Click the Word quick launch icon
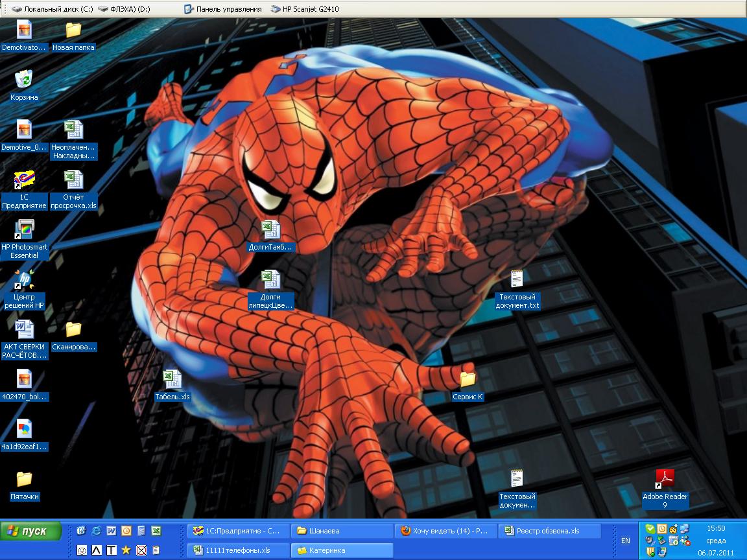Viewport: 747px width, 560px height. pos(111,531)
